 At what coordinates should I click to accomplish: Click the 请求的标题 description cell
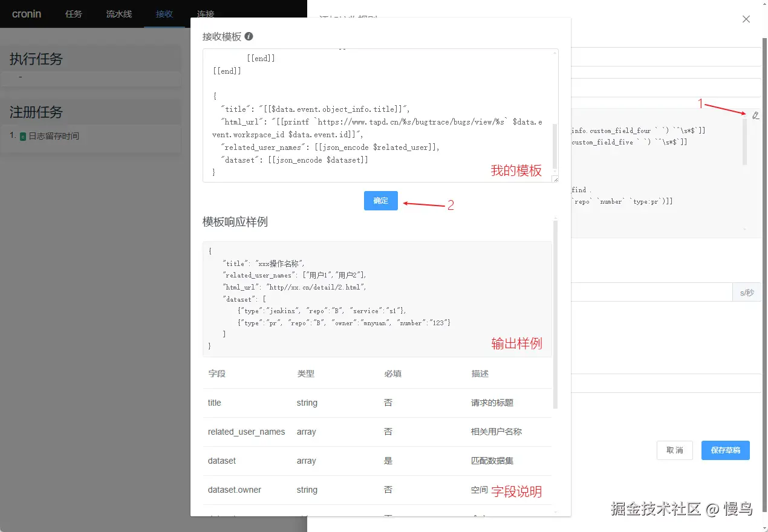click(x=492, y=403)
